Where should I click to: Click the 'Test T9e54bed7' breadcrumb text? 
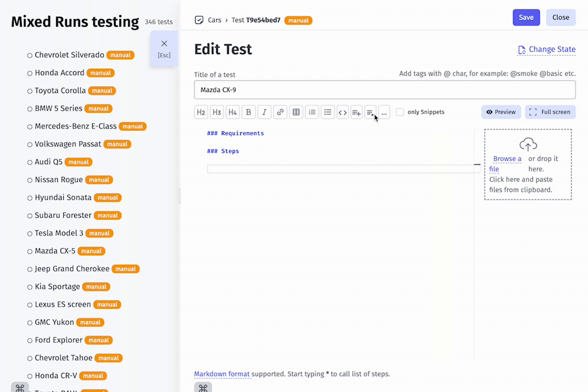(x=256, y=20)
